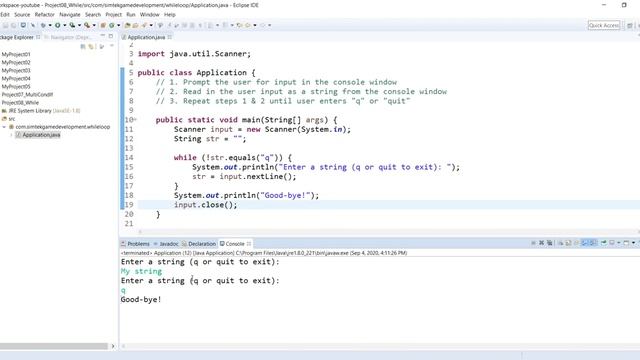Click the 'input.close();' code line
640x360 pixels.
point(206,205)
